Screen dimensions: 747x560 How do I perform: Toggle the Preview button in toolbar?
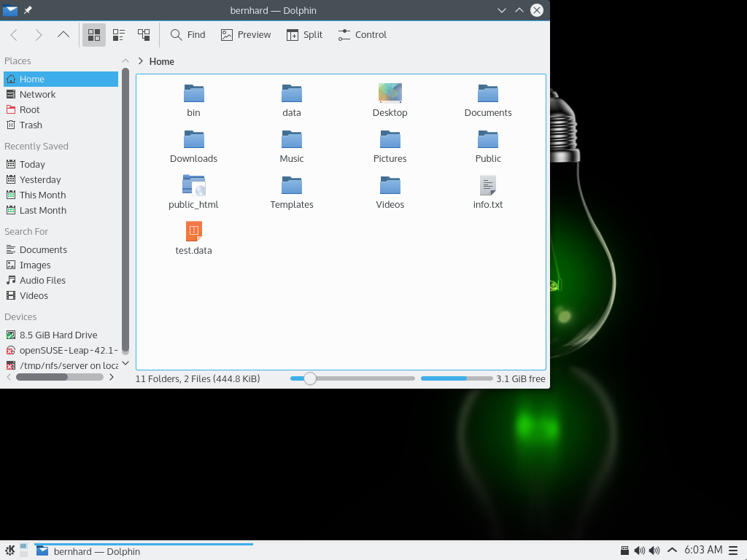[246, 35]
